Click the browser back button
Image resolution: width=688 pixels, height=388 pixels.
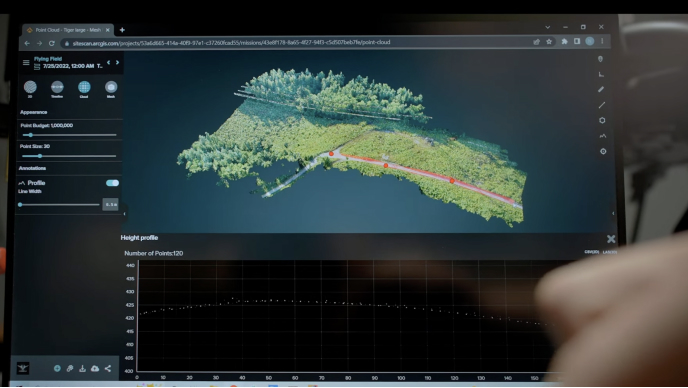tap(27, 43)
